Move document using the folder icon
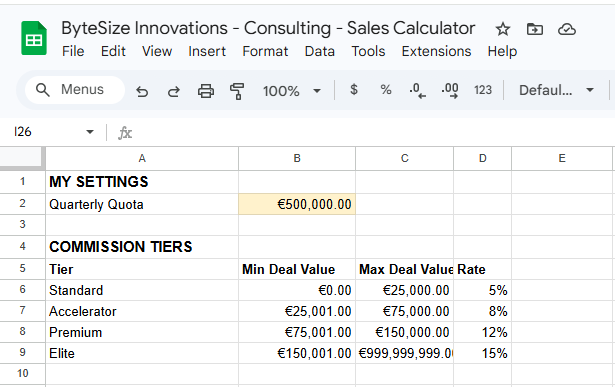 (535, 29)
